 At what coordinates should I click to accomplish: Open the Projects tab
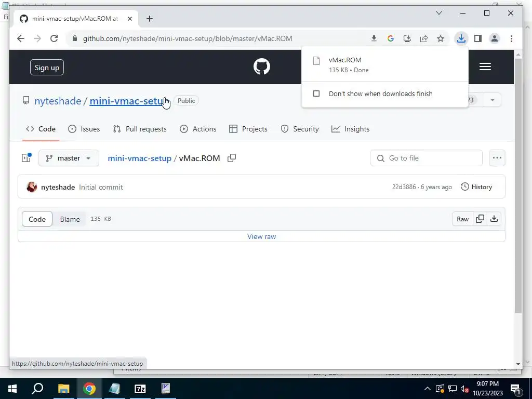tap(248, 129)
